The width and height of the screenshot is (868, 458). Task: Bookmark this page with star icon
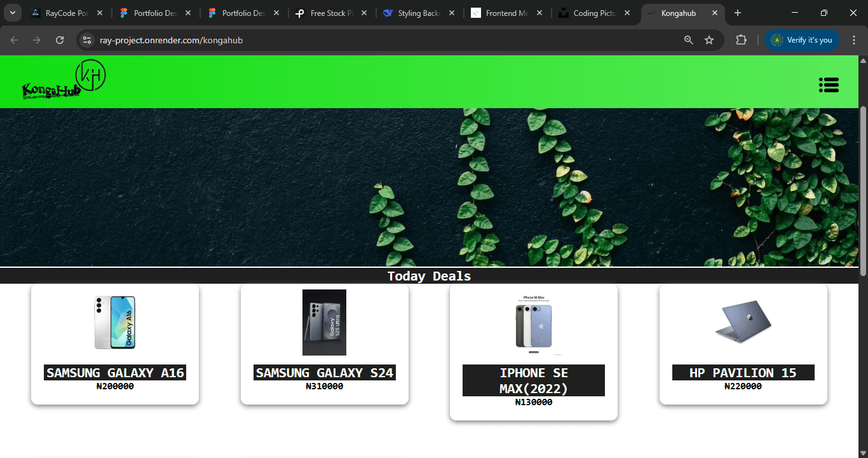pos(709,40)
